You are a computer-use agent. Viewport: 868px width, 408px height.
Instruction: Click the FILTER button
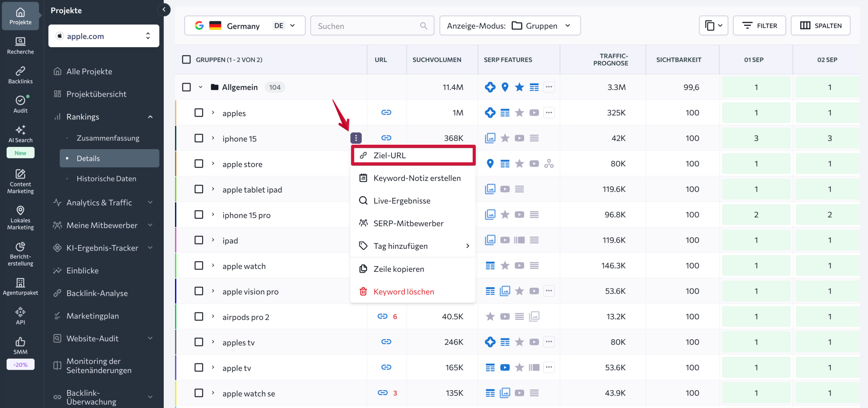click(759, 26)
